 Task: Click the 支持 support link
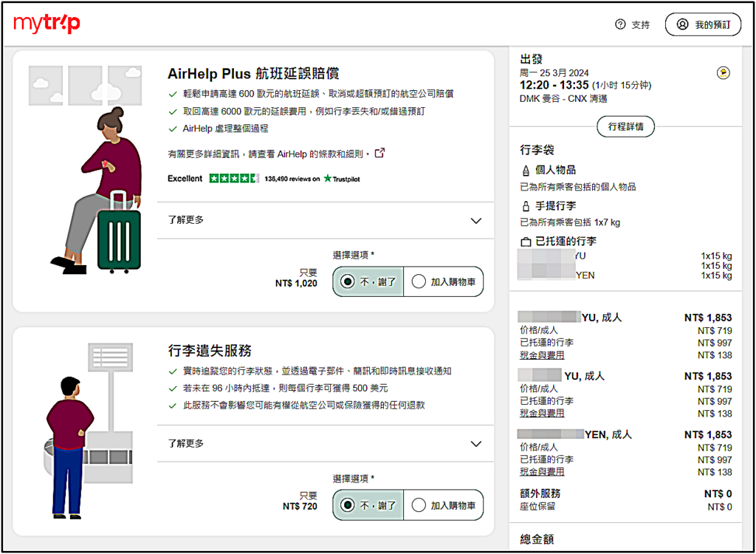tap(640, 25)
